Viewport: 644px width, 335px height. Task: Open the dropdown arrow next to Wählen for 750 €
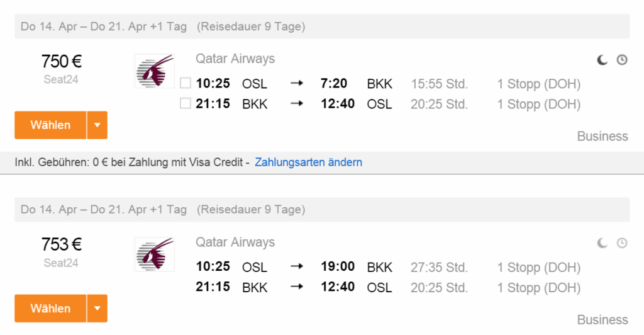click(x=97, y=125)
